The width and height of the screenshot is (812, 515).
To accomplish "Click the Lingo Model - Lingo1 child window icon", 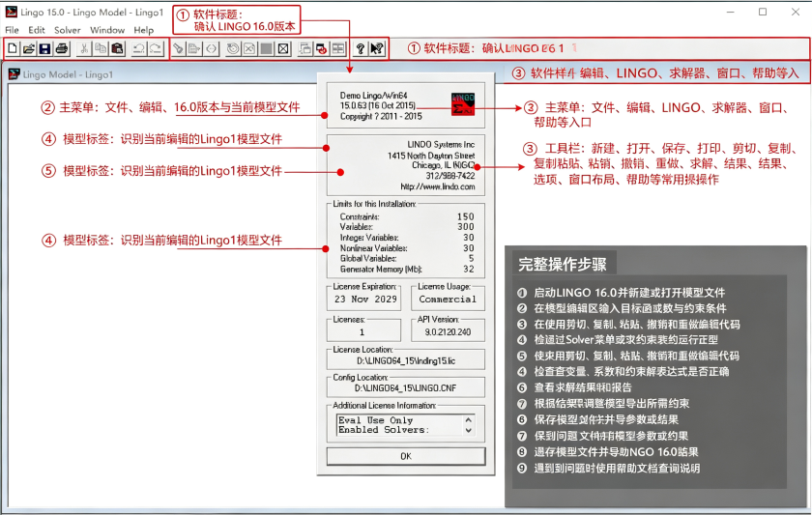I will pos(14,74).
